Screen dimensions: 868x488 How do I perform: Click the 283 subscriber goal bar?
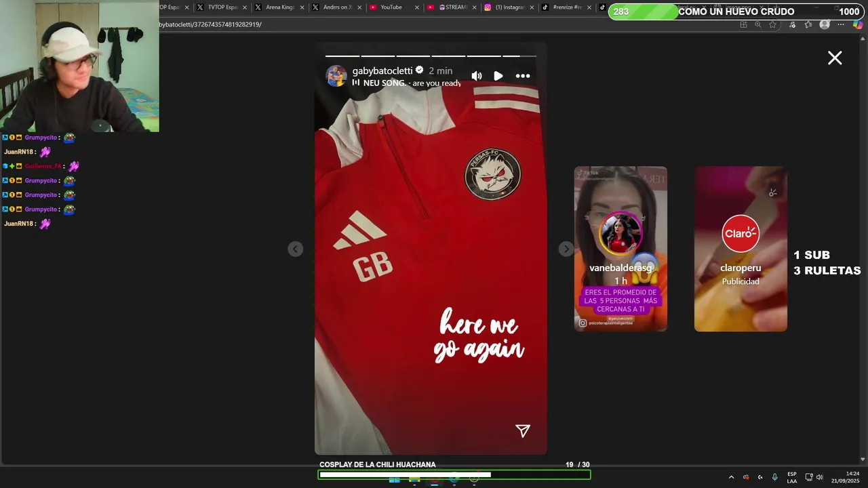[x=736, y=12]
